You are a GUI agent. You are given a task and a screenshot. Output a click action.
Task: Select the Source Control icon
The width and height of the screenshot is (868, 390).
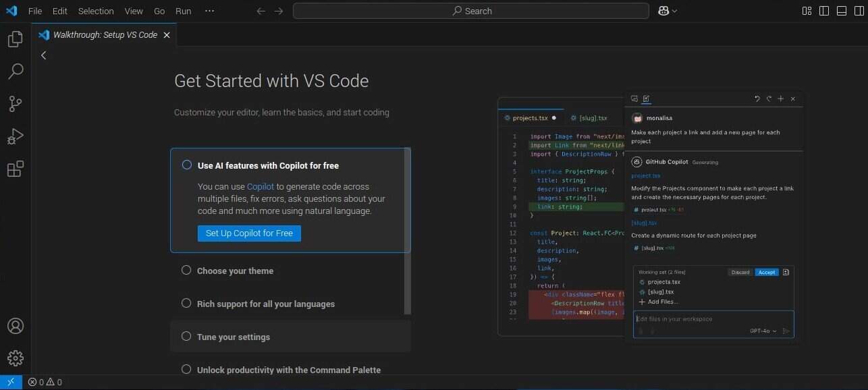14,103
